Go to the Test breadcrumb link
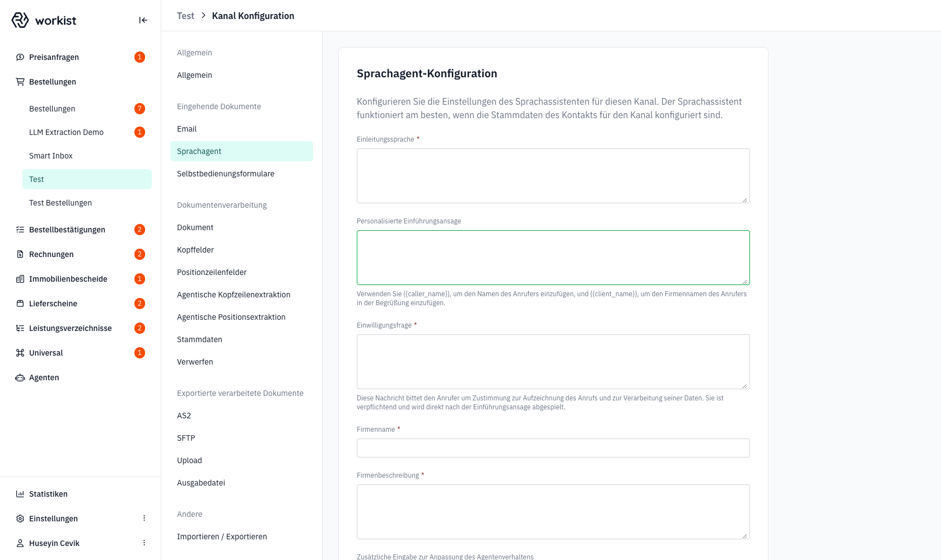The width and height of the screenshot is (941, 560). [185, 16]
